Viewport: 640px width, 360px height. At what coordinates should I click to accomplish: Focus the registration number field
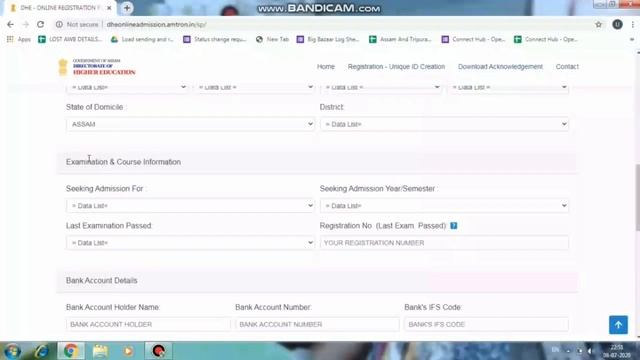point(444,243)
